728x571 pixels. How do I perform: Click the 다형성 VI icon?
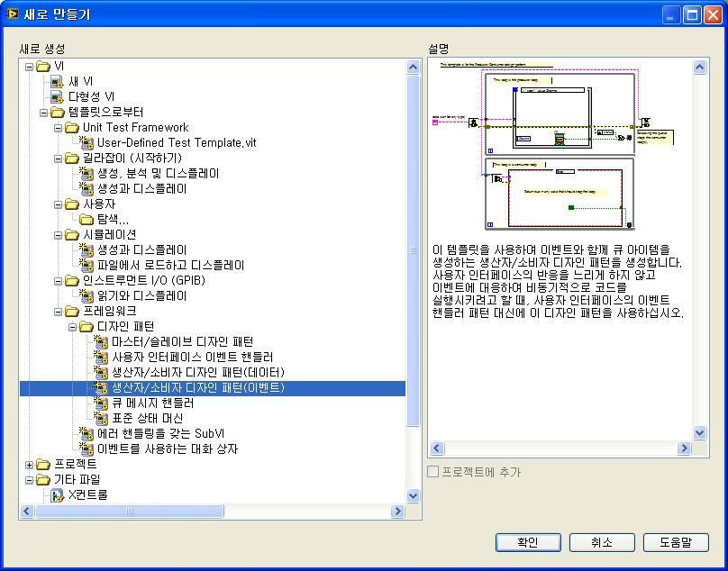point(57,97)
